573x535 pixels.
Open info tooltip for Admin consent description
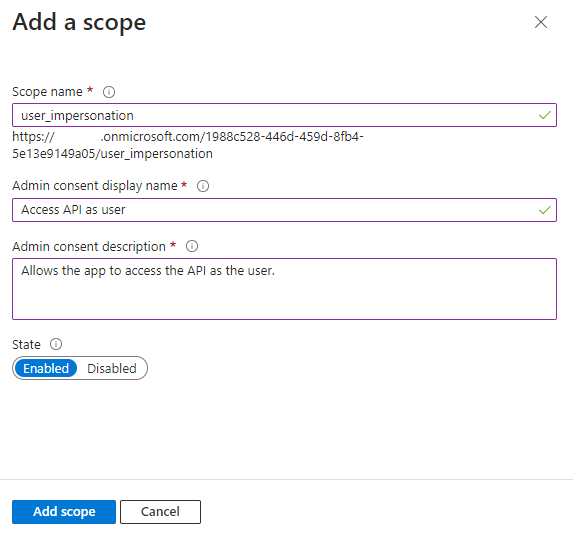point(192,246)
